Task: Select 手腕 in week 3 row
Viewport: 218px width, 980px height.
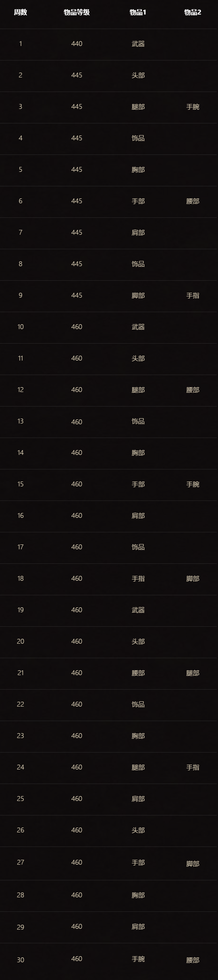Action: click(193, 106)
